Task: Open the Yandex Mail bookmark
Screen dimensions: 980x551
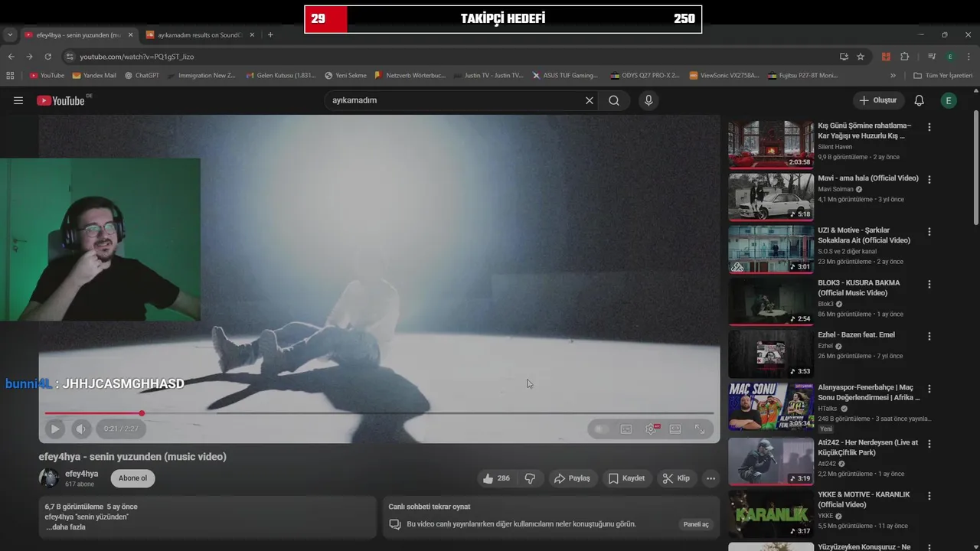Action: [x=94, y=76]
